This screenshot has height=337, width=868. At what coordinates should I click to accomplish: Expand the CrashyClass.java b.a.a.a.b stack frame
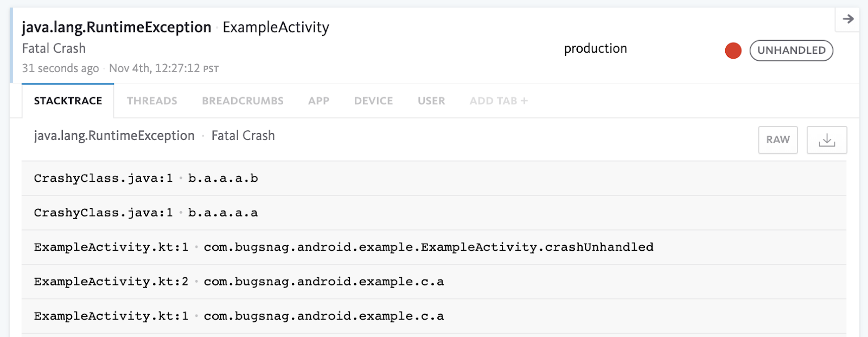(434, 178)
